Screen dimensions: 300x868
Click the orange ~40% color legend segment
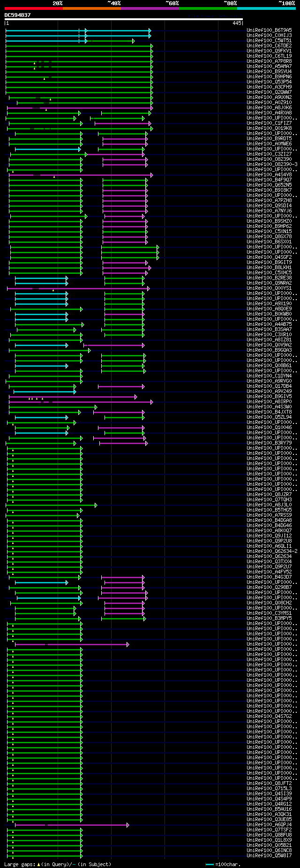92,8
